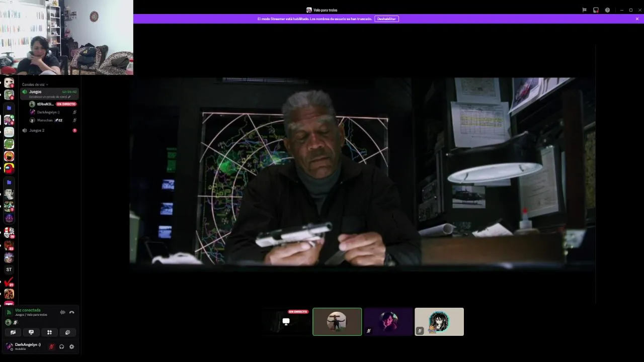This screenshot has width=644, height=362.
Task: Open the first server folder icon
Action: (x=9, y=108)
